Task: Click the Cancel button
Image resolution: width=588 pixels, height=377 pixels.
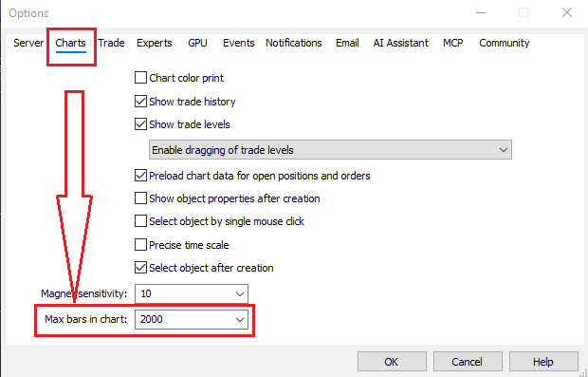Action: tap(468, 362)
